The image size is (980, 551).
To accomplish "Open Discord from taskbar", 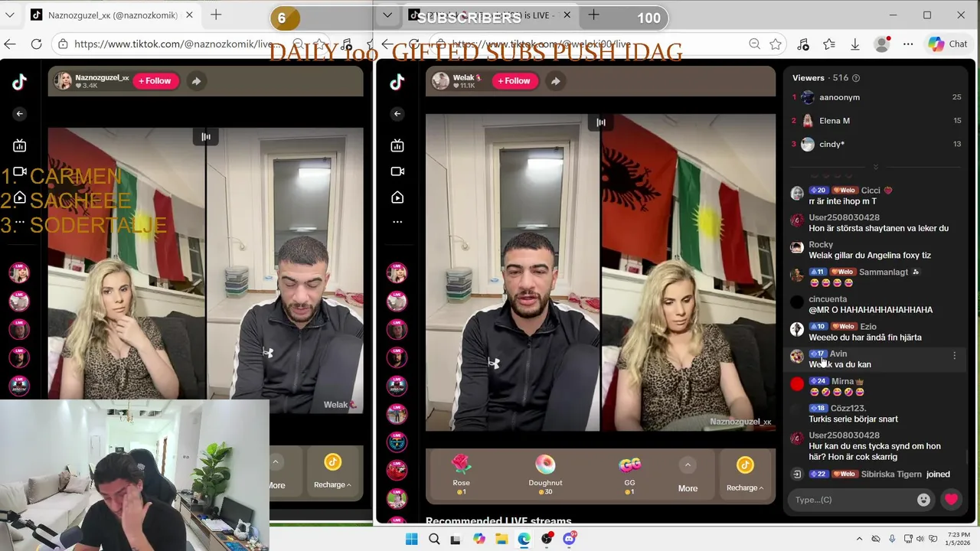I will pos(569,539).
